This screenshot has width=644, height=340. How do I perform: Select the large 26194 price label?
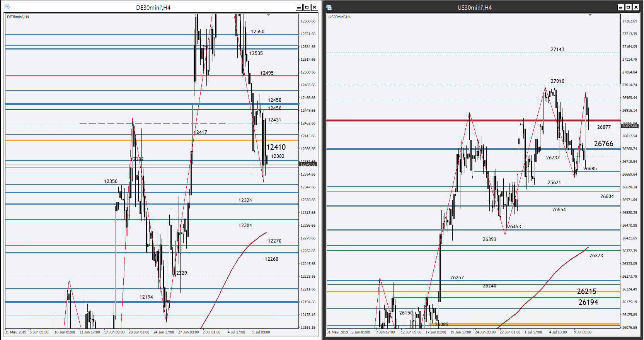point(588,302)
